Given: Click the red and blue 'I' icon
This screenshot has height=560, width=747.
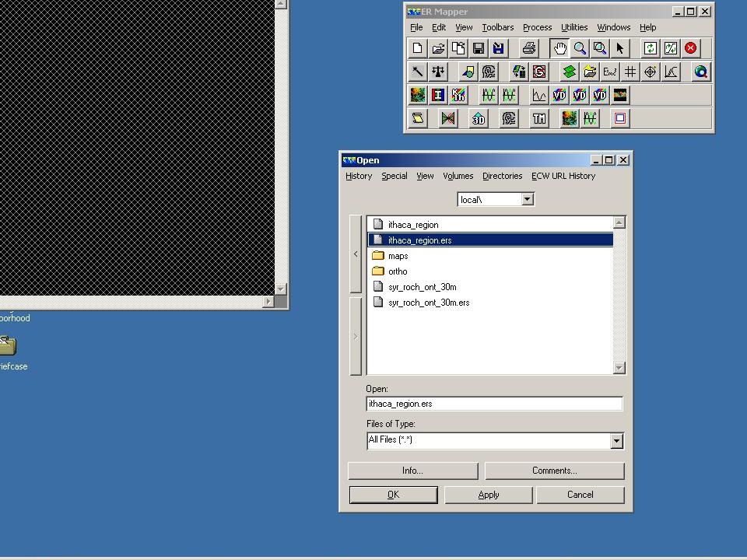Looking at the screenshot, I should tap(438, 95).
